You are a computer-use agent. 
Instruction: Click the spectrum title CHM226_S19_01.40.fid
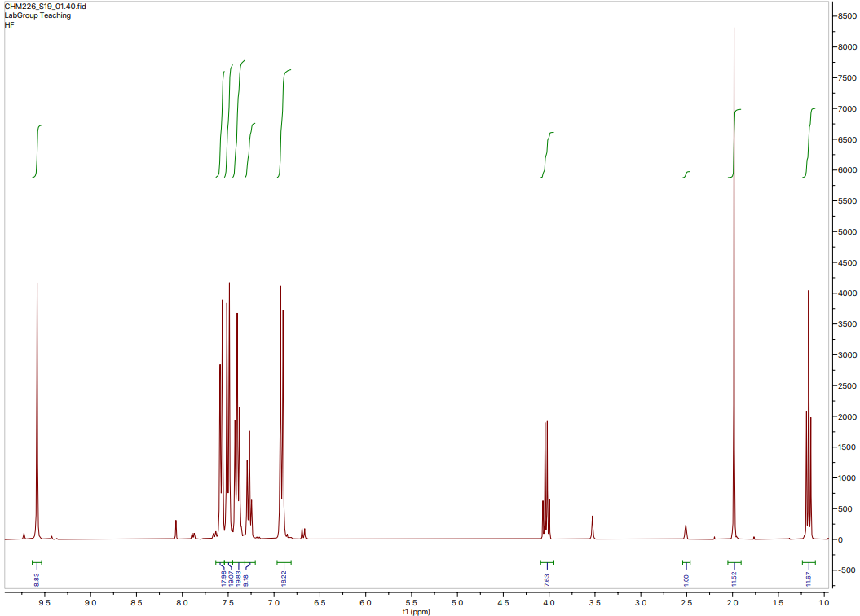point(45,6)
